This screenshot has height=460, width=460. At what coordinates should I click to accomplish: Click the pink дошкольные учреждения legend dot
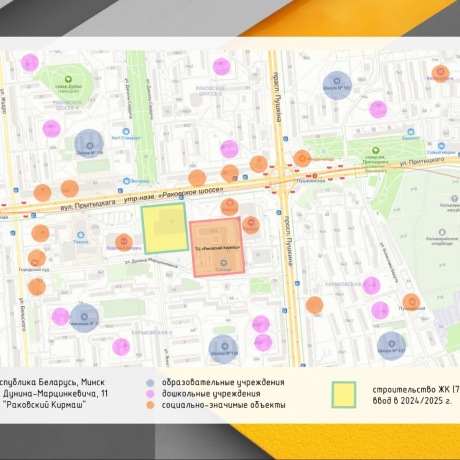150,394
